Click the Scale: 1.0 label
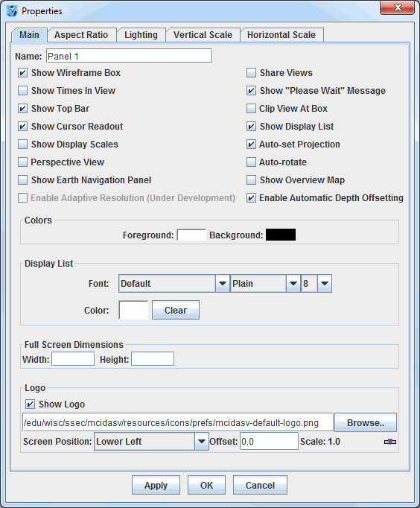Screen dimensions: 420x508 click(x=320, y=442)
